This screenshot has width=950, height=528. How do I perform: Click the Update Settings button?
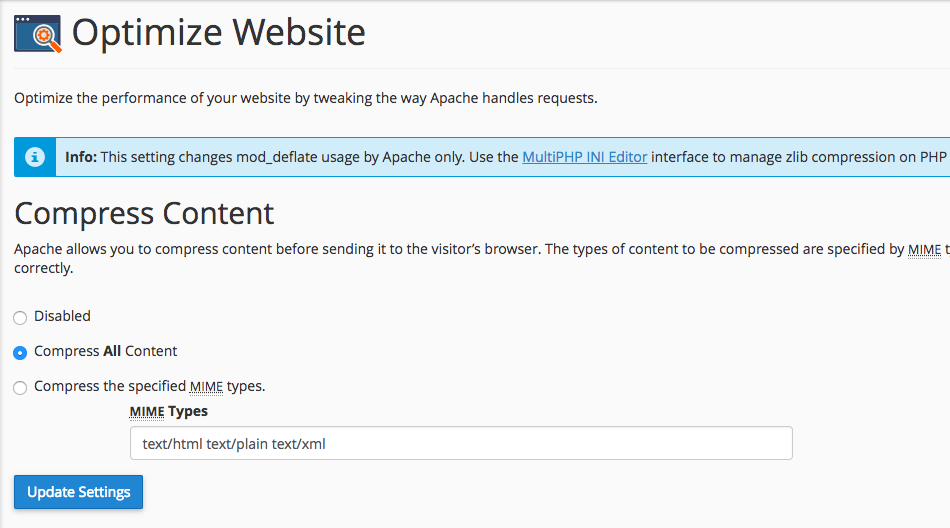[x=79, y=492]
